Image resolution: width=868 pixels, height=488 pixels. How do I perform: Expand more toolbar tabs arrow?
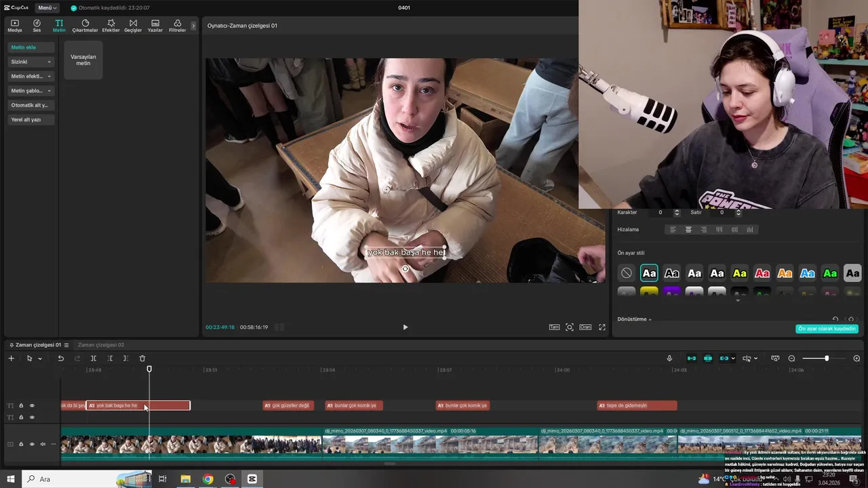[193, 26]
